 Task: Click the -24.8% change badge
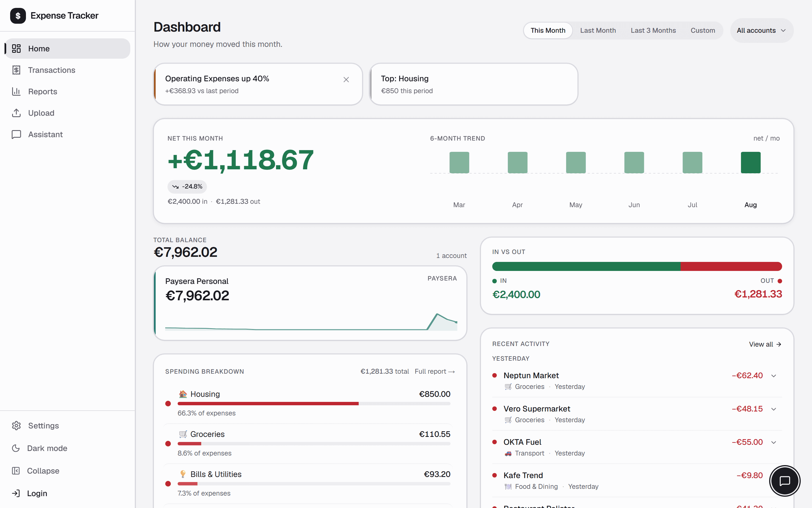187,187
